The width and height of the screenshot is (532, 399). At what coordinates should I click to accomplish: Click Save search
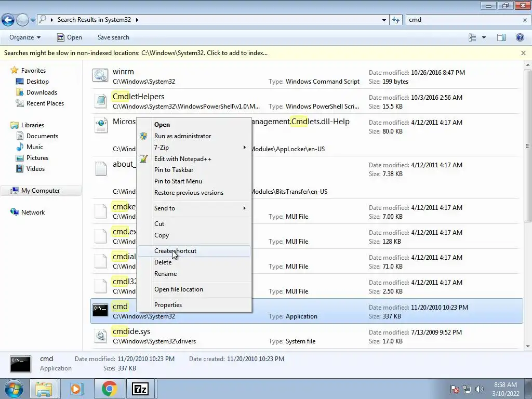coord(113,37)
